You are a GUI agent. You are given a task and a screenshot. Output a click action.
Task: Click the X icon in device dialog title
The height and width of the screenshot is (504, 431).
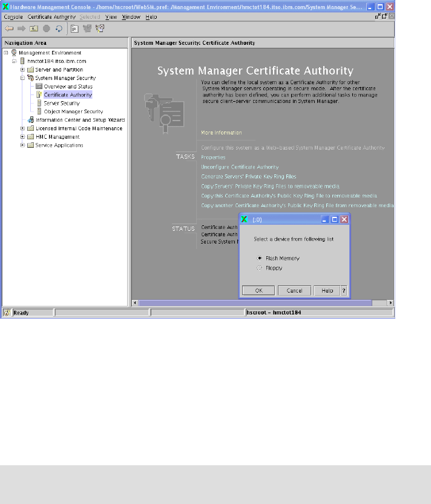tap(245, 219)
